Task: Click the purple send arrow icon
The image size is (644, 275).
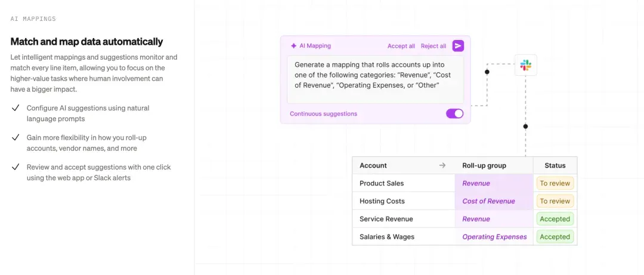Action: pos(458,45)
